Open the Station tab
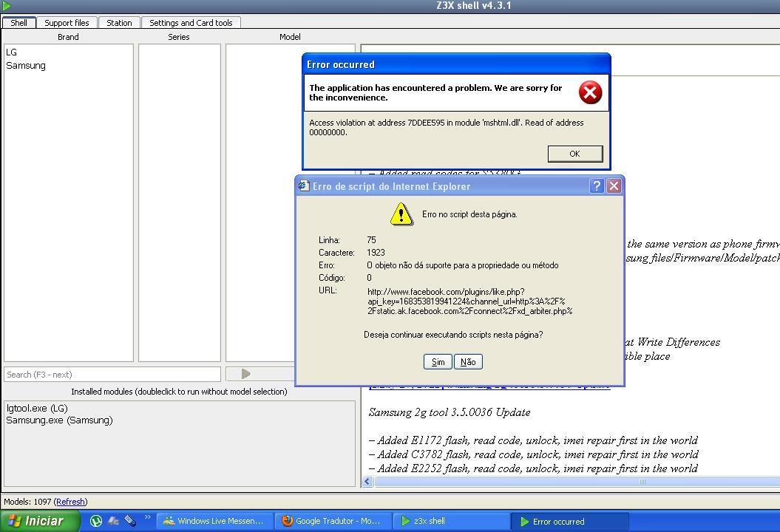The height and width of the screenshot is (532, 780). (119, 22)
